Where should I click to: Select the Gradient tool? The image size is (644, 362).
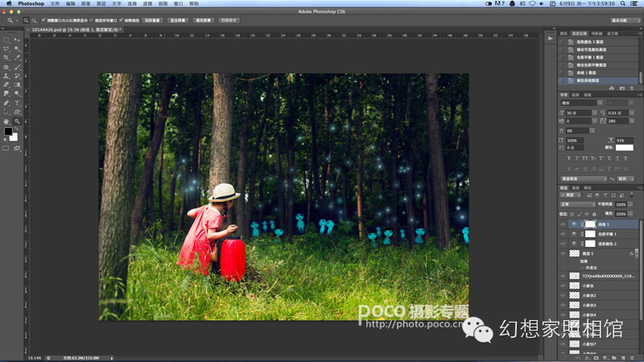(x=17, y=85)
